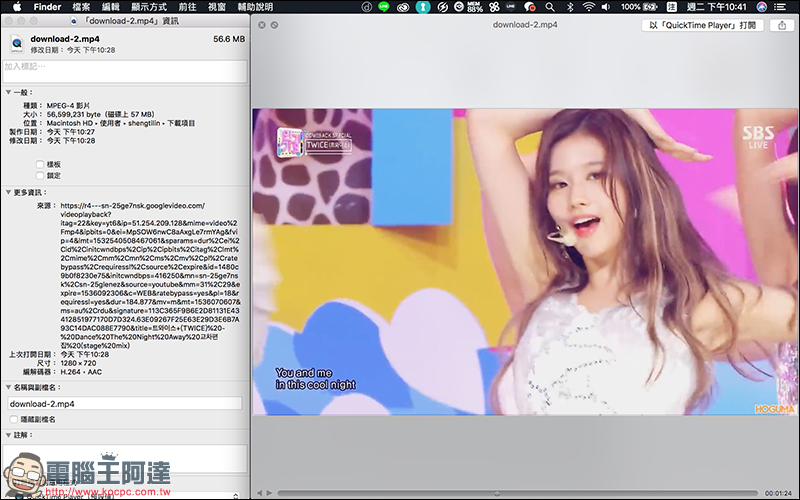
Task: Open the LINE menu bar icon
Action: point(384,7)
